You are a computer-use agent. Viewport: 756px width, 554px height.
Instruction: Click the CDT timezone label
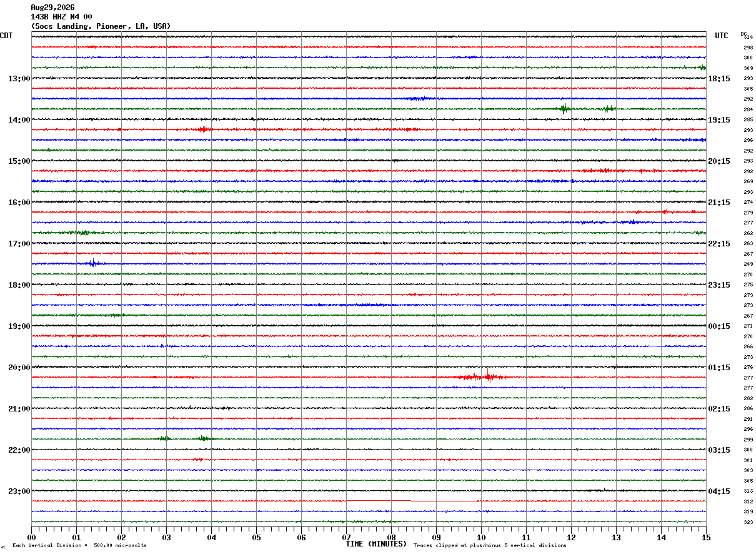coord(6,36)
